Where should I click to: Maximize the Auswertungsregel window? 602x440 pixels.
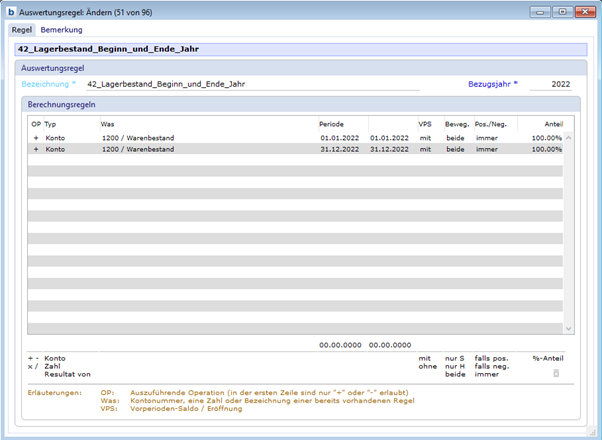click(x=562, y=11)
